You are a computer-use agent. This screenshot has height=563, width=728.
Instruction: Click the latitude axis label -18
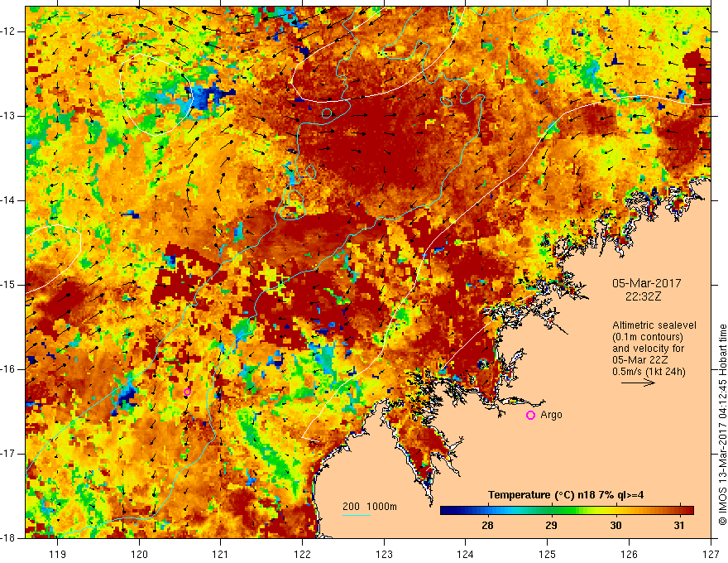click(x=8, y=538)
